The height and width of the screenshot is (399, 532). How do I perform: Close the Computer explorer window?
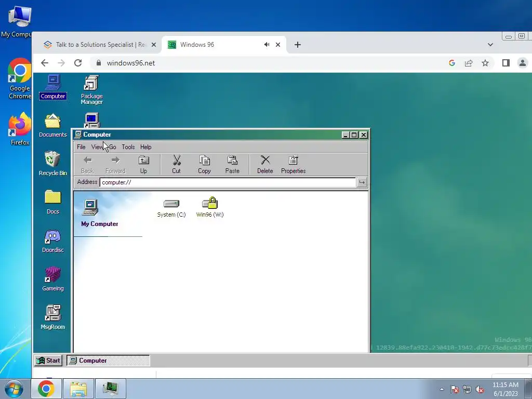tap(363, 135)
